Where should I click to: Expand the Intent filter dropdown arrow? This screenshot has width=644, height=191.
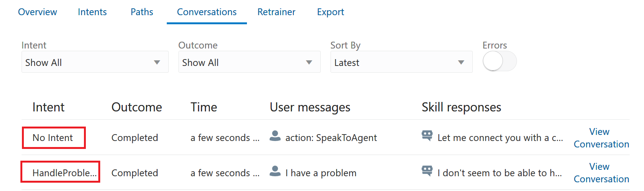[x=157, y=63]
